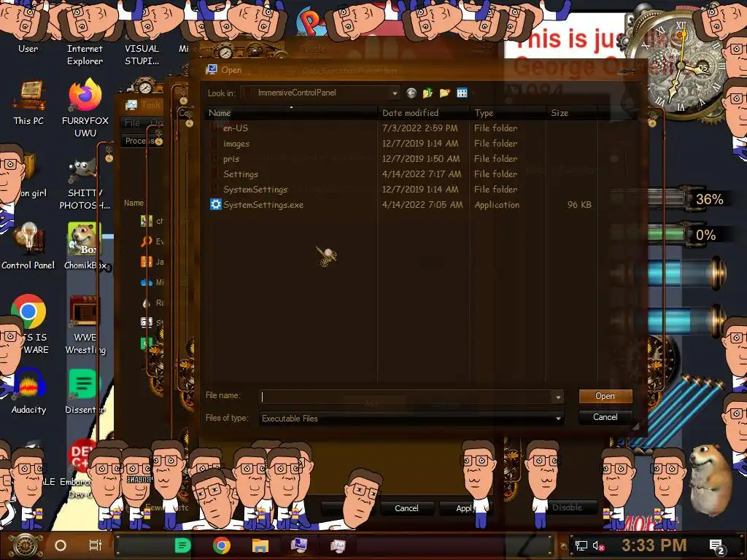This screenshot has height=560, width=747.
Task: Expand the Look in dropdown
Action: coord(395,93)
